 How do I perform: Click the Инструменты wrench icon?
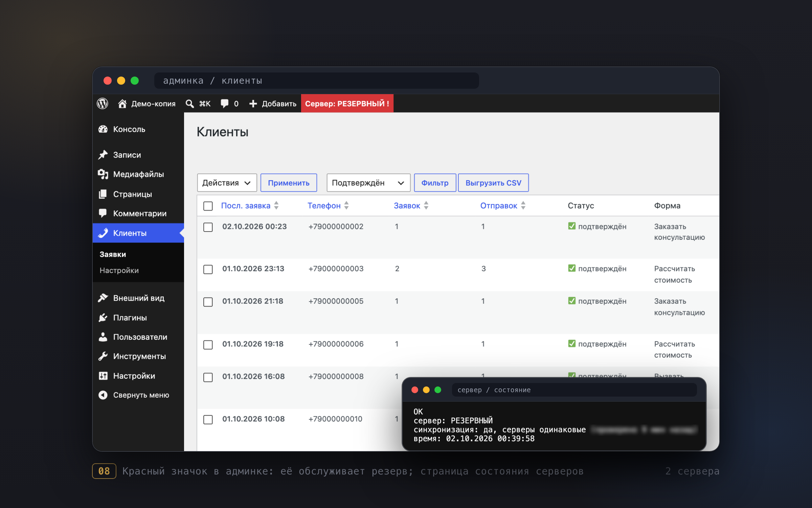pos(103,356)
